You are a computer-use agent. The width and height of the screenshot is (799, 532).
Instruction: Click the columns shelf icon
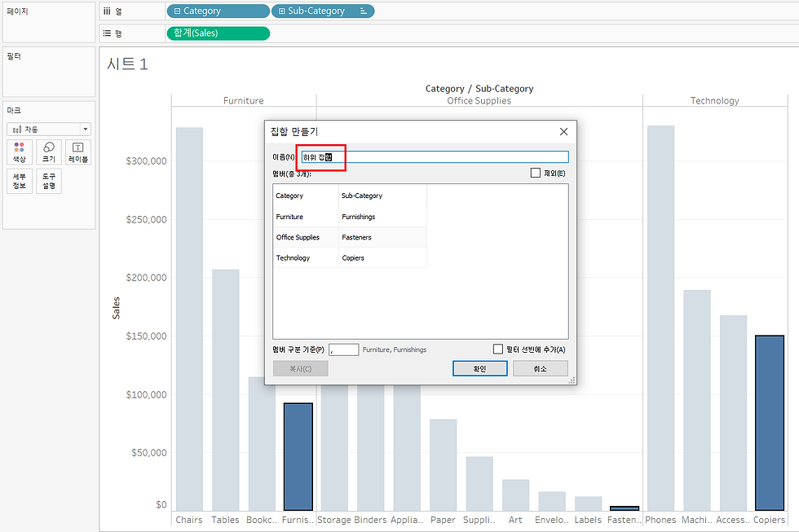(x=107, y=11)
